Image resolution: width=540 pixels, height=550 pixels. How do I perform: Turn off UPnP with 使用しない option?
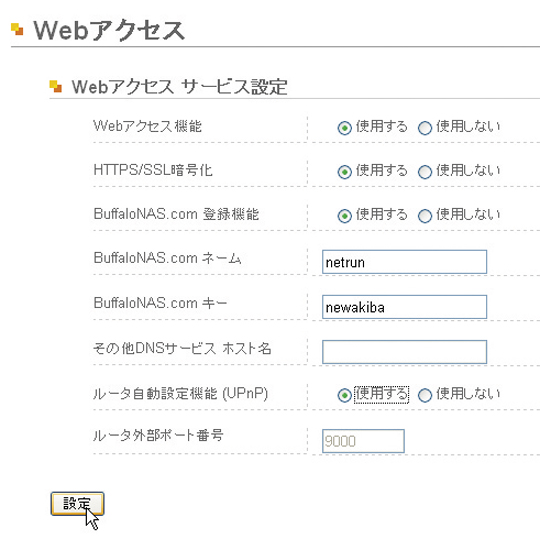(425, 395)
